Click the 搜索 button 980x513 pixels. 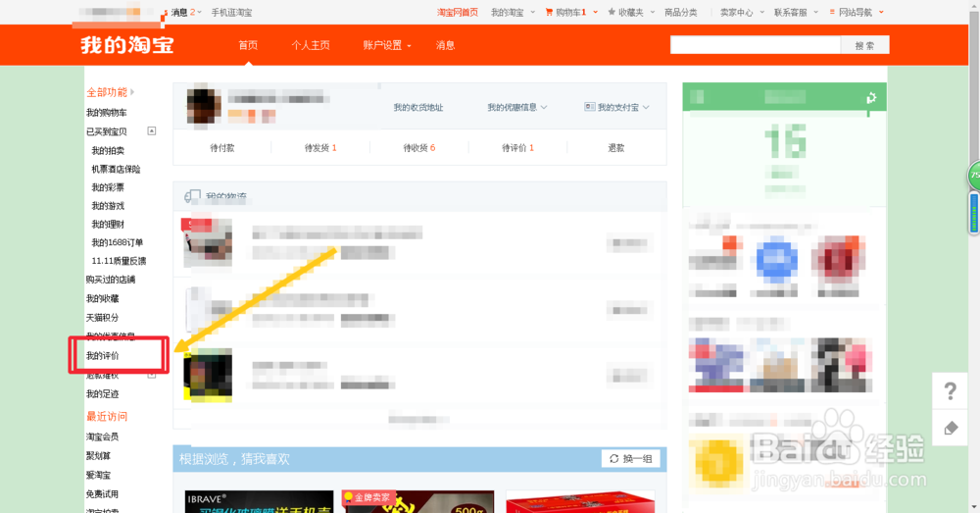[864, 45]
